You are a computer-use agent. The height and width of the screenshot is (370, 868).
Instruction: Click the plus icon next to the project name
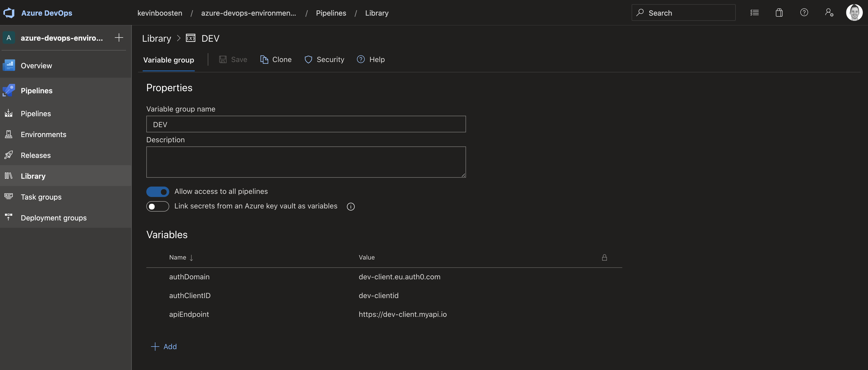(119, 38)
